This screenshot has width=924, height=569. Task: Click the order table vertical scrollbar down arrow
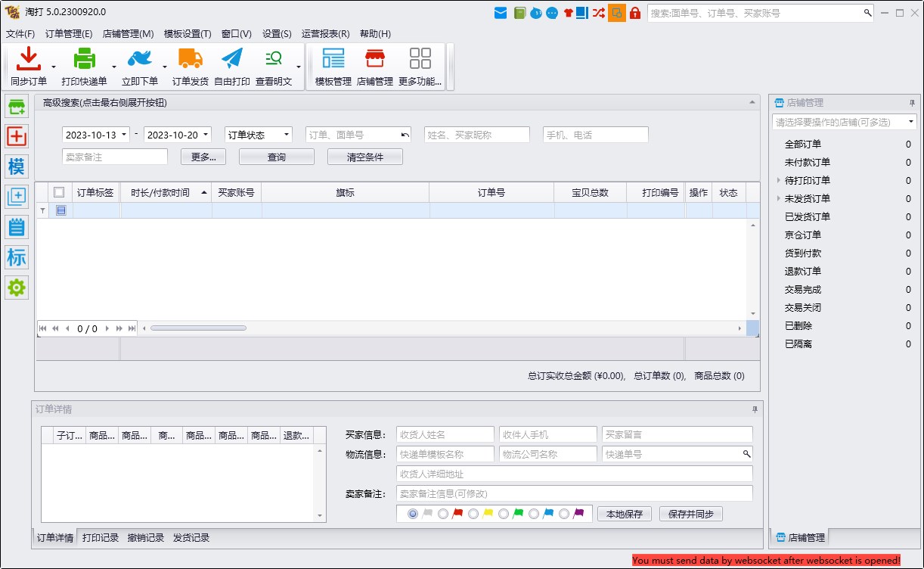tap(753, 313)
